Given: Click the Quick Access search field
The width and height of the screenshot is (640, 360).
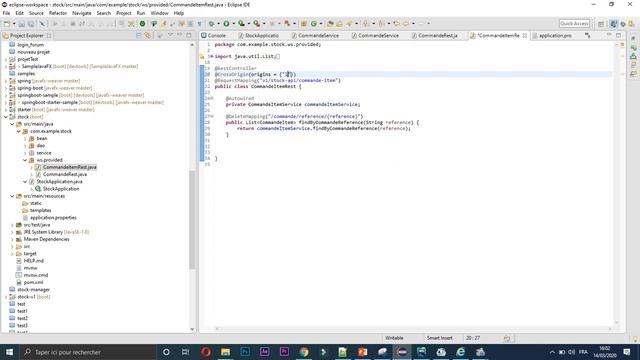Looking at the screenshot, I should [x=574, y=24].
